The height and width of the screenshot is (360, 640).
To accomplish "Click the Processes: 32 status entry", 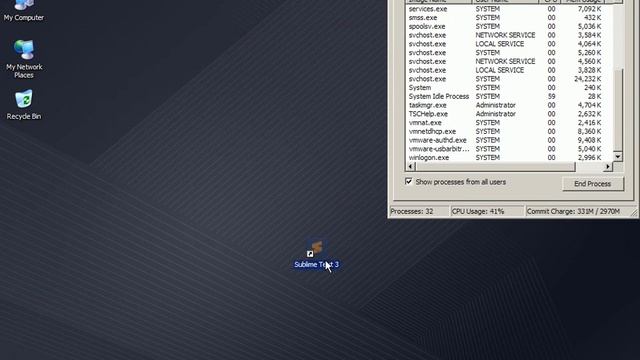I will coord(419,211).
